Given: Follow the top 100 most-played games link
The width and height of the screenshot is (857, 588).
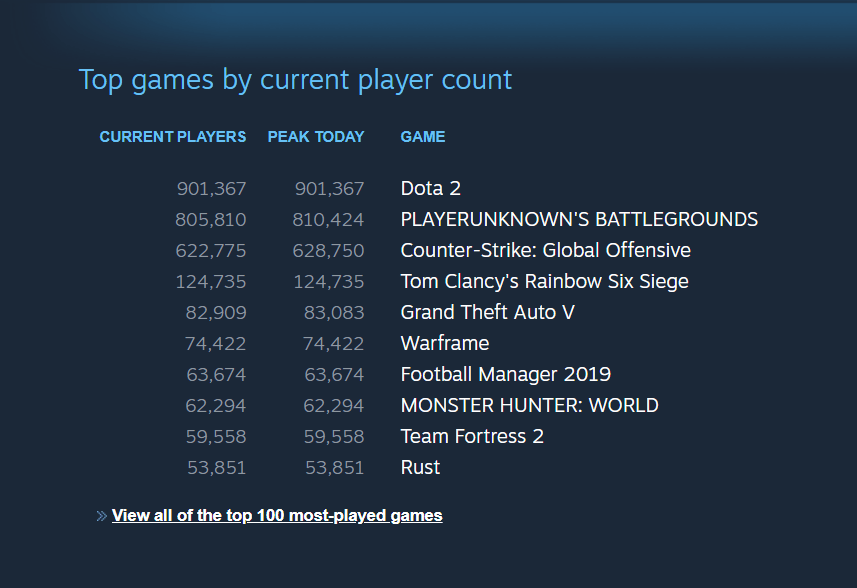Looking at the screenshot, I should 277,515.
